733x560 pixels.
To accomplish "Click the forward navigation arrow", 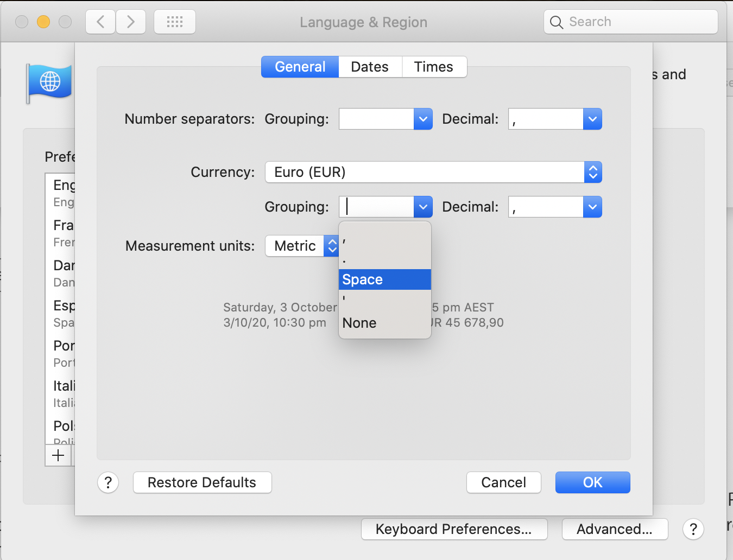I will pyautogui.click(x=131, y=22).
